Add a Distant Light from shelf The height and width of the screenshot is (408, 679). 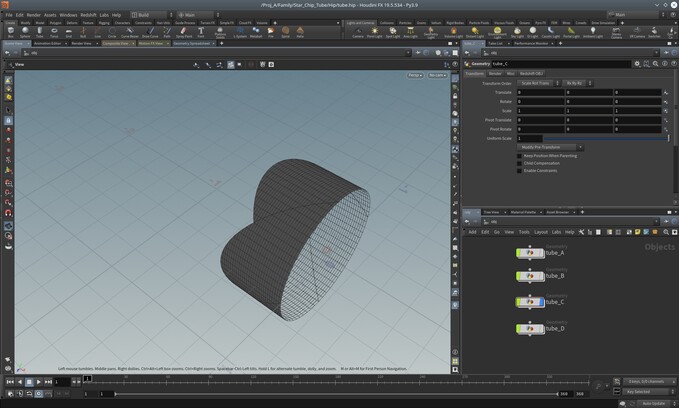click(475, 32)
